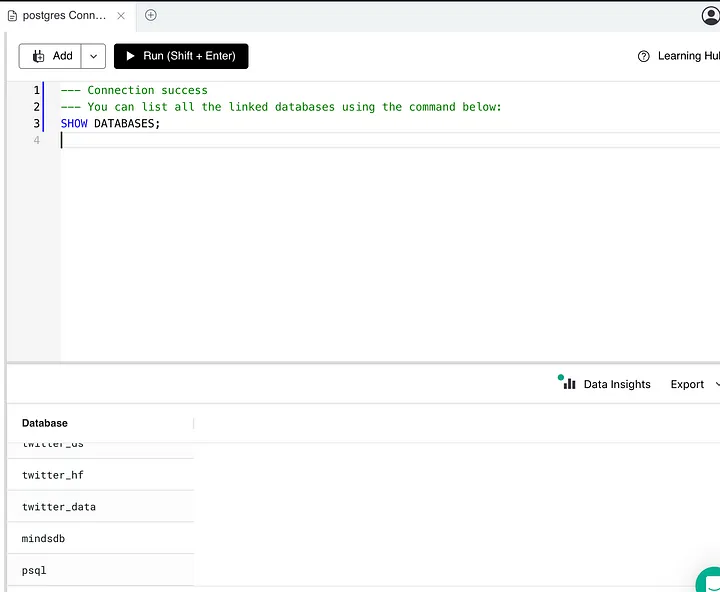Screen dimensions: 720x592
Task: Close the postgres Connection tab
Action: point(121,16)
